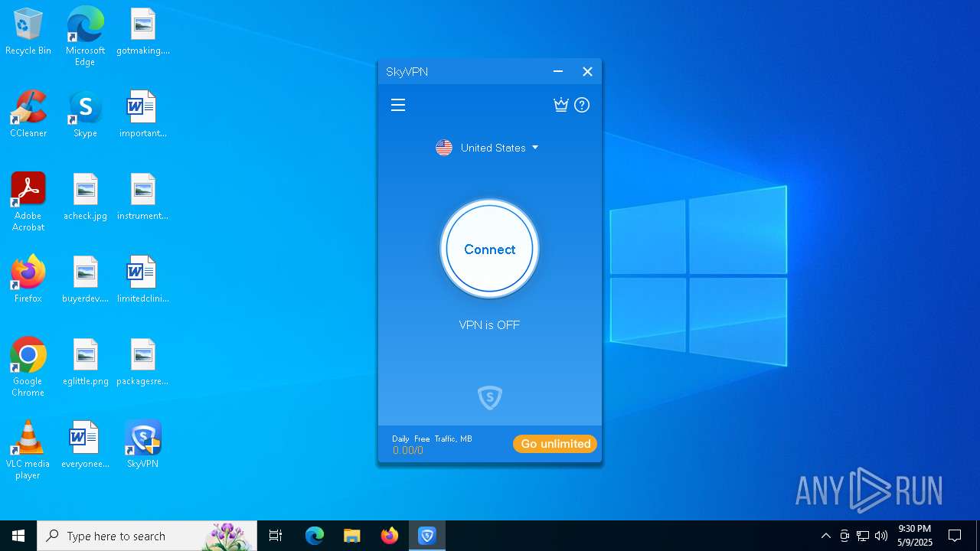Open the notification center icon

[x=955, y=536]
